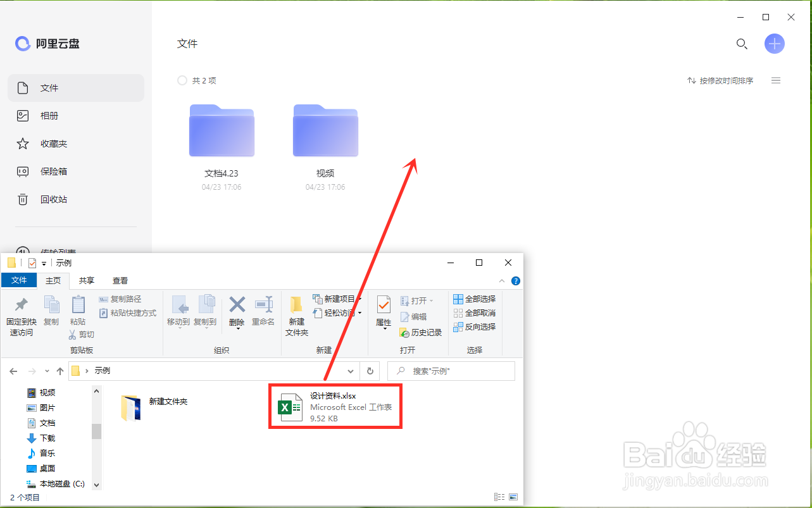Viewport: 812px width, 508px height.
Task: Click the blue plus upload button
Action: click(774, 44)
